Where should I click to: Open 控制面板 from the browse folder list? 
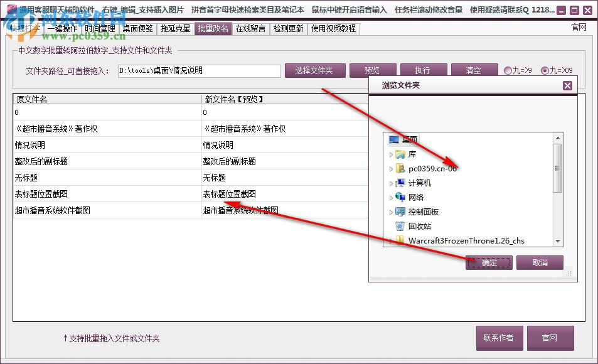click(x=400, y=211)
